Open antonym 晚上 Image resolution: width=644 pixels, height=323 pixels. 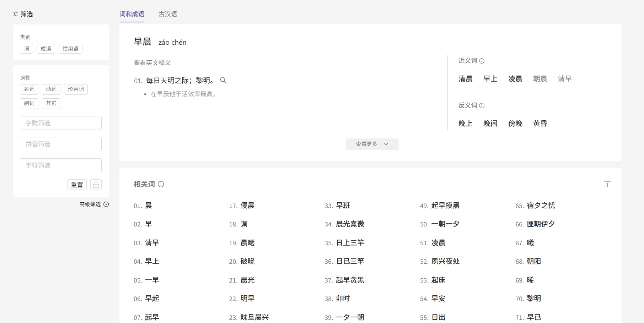(466, 124)
